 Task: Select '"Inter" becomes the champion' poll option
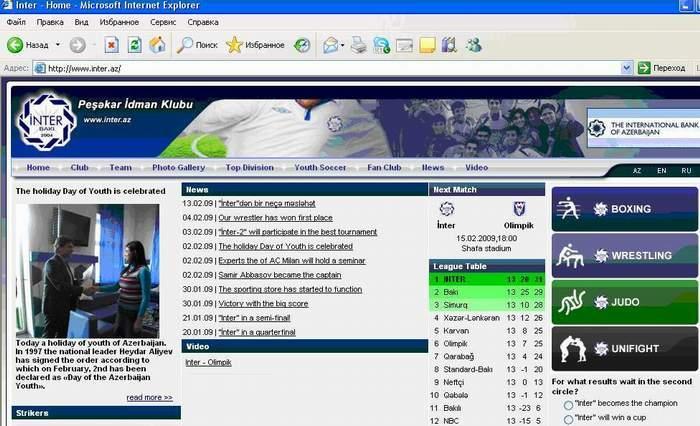pos(569,405)
